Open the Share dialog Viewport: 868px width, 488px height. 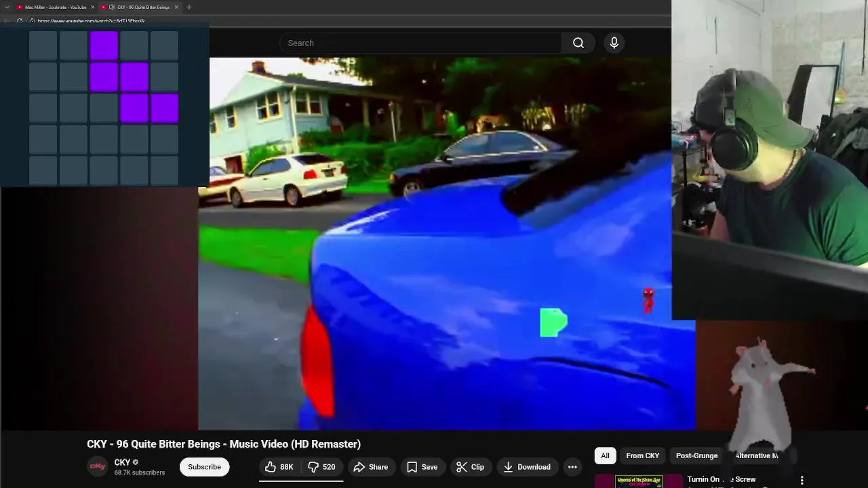pos(371,467)
